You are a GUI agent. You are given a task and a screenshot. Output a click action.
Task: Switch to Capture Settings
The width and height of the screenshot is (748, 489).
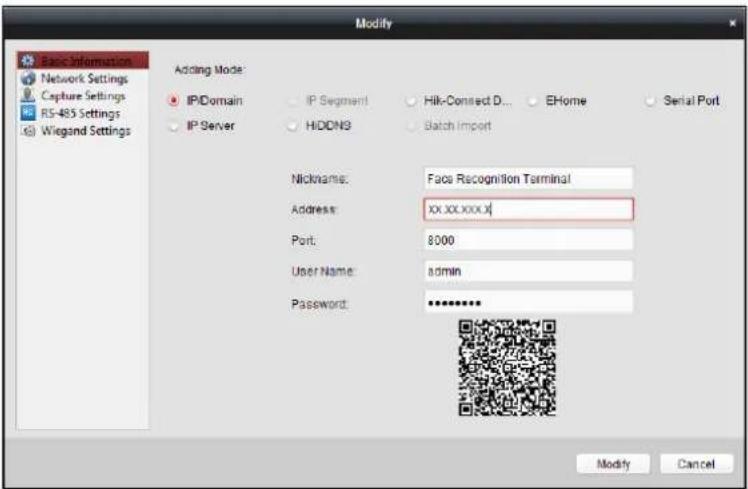click(83, 96)
